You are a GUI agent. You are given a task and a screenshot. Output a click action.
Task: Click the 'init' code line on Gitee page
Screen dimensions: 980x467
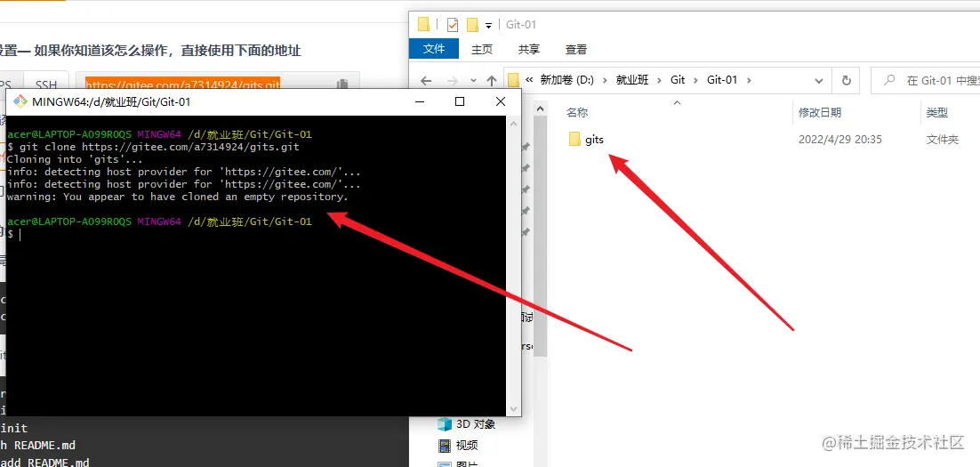pyautogui.click(x=13, y=428)
